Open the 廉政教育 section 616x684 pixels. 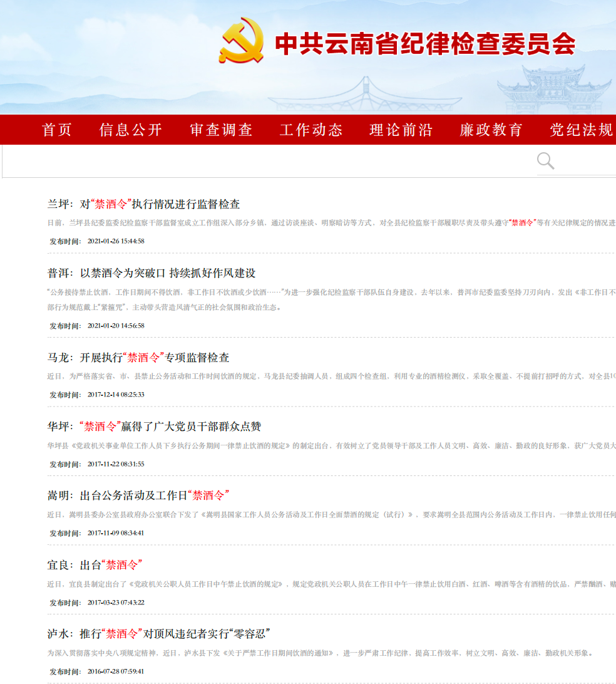pos(490,130)
